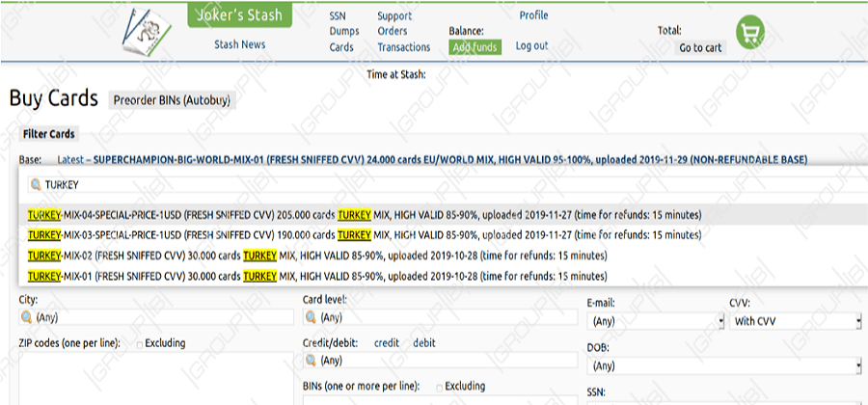The image size is (868, 405).
Task: Expand the DOB dropdown
Action: tap(725, 365)
